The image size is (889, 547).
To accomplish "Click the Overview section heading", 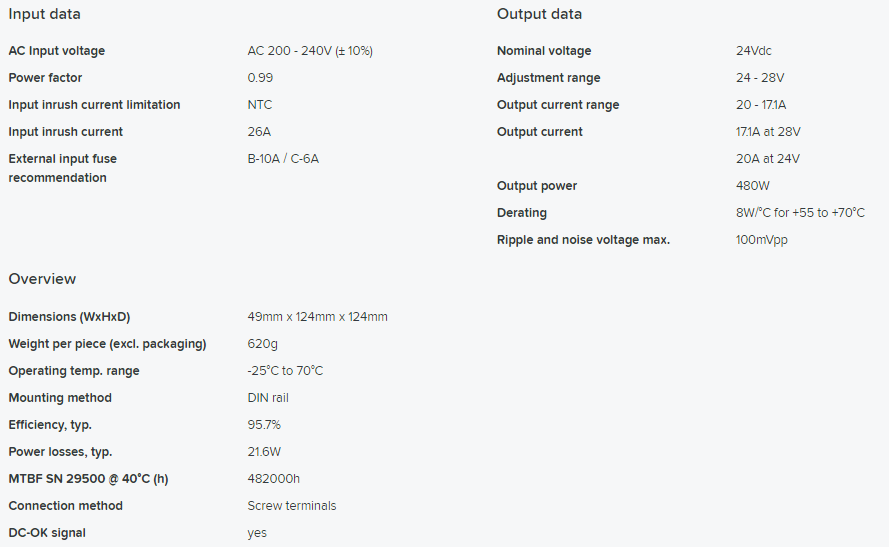I will pos(42,279).
